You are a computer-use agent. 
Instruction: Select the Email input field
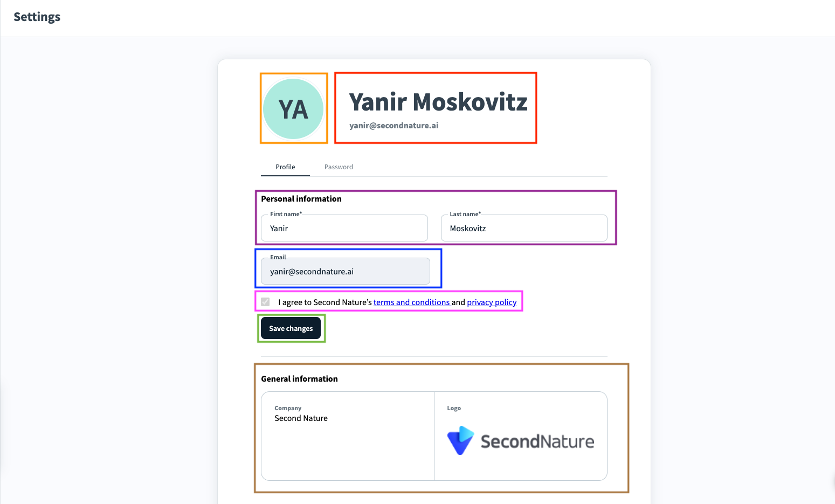pos(346,272)
